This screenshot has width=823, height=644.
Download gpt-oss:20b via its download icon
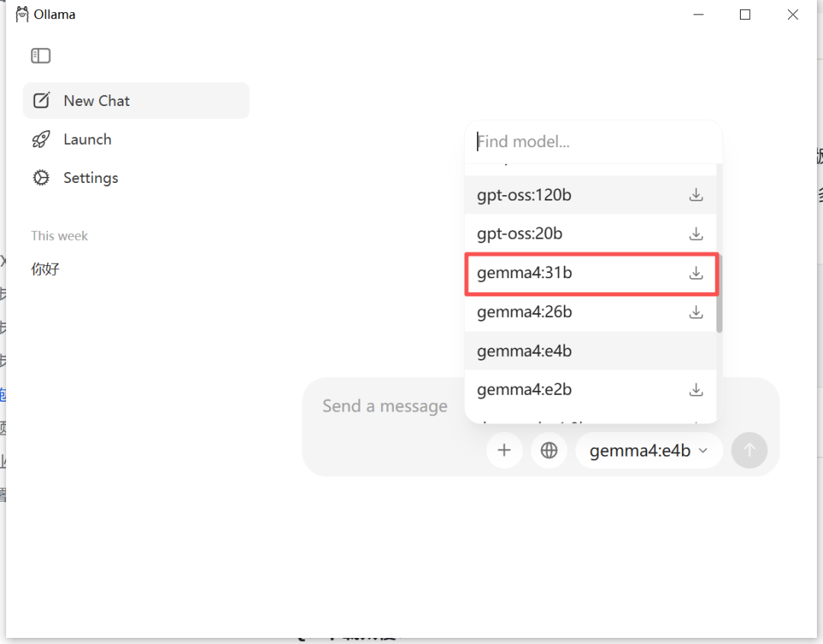696,233
